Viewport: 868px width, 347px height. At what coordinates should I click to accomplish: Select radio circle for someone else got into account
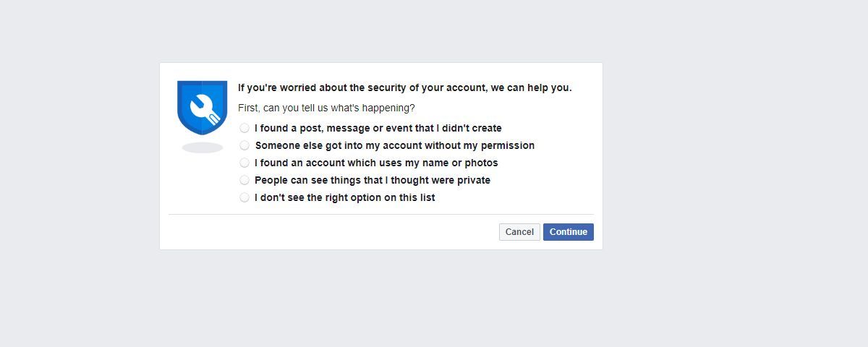click(244, 145)
